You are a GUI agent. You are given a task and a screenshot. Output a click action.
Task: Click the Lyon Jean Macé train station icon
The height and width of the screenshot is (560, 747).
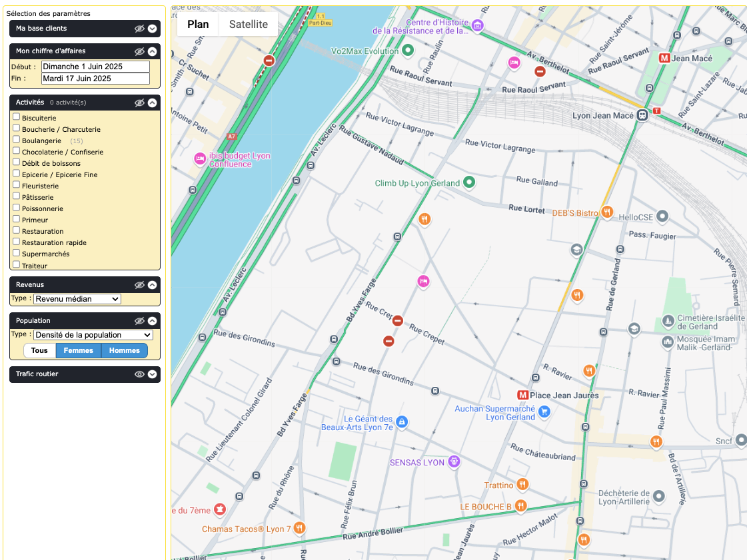tap(642, 115)
